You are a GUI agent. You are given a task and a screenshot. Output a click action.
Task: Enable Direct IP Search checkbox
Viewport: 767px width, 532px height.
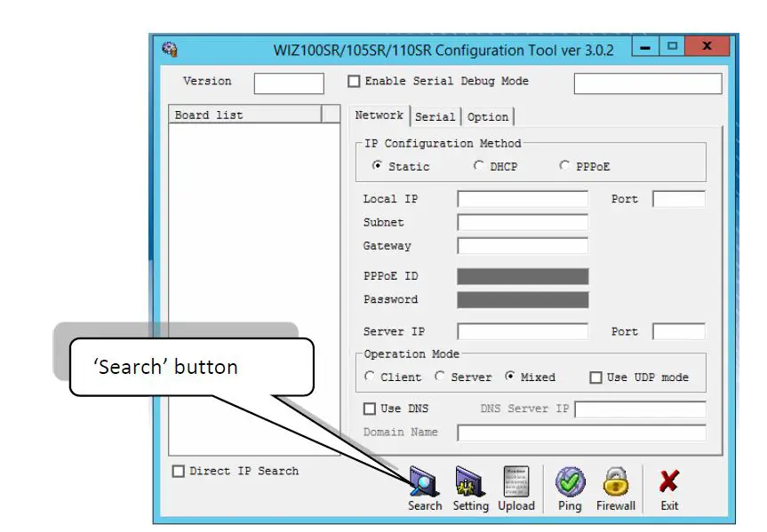tap(179, 472)
